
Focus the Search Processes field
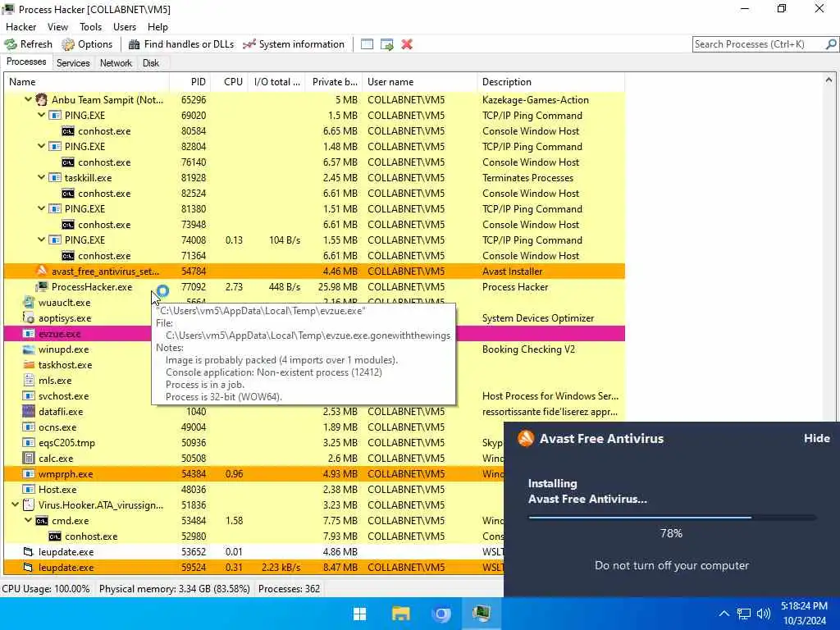tap(759, 44)
